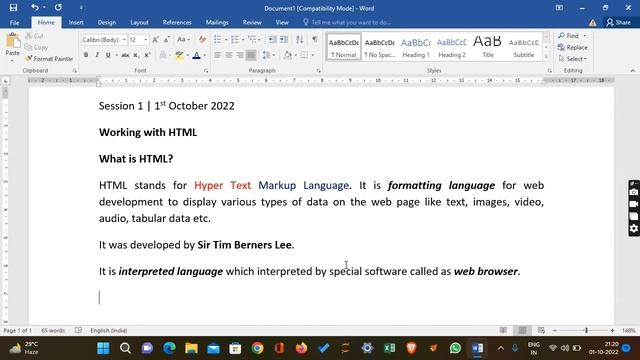Screen dimensions: 640x360
Task: Align text left
Action: click(218, 55)
